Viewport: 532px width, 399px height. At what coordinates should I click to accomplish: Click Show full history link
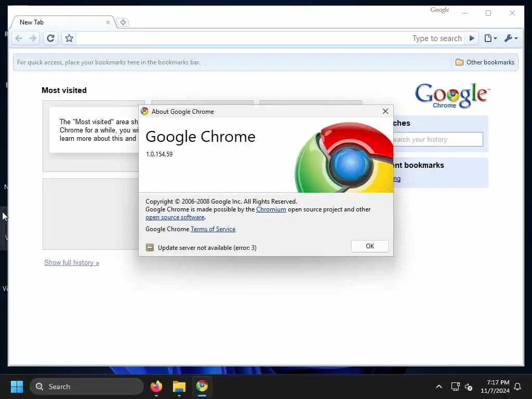(72, 262)
